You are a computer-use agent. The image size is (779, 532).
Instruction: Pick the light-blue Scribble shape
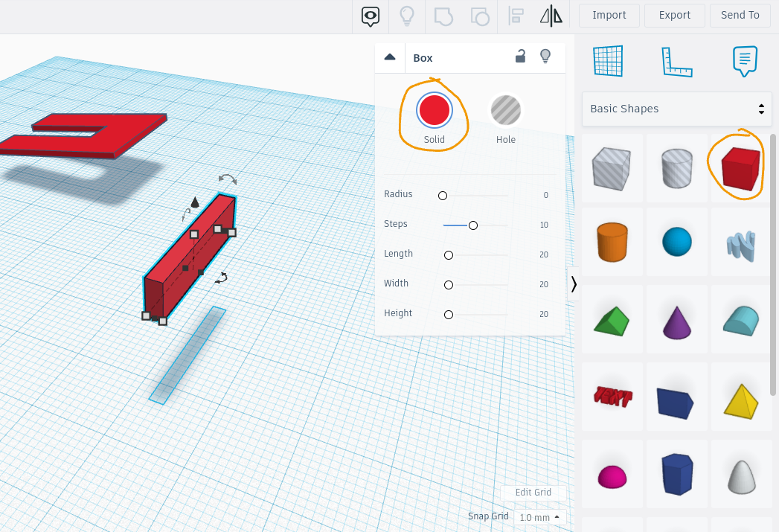click(x=741, y=246)
